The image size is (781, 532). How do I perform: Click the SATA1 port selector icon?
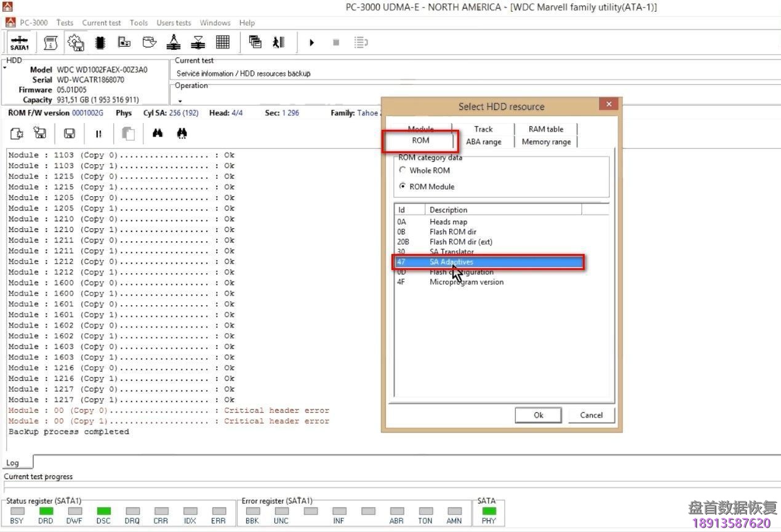(20, 43)
